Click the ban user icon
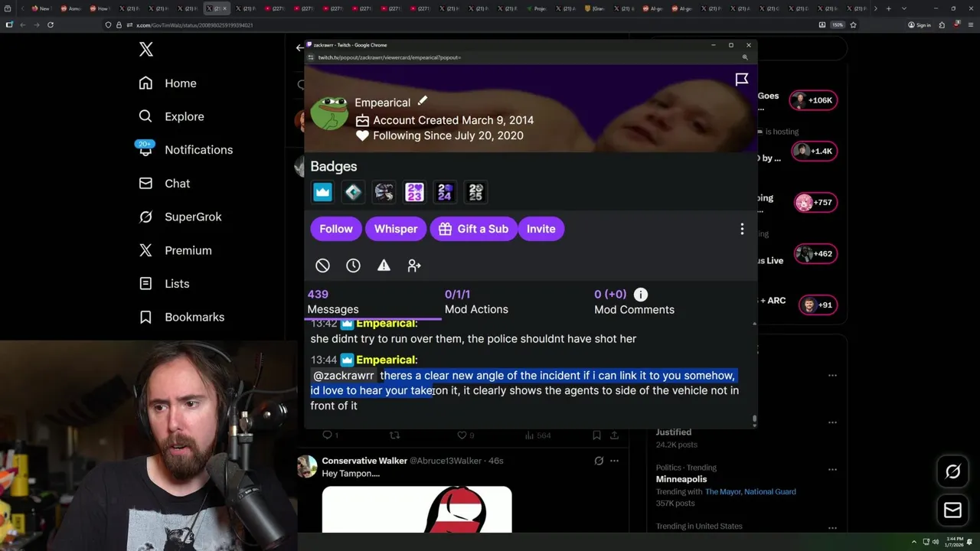980x551 pixels. point(322,266)
